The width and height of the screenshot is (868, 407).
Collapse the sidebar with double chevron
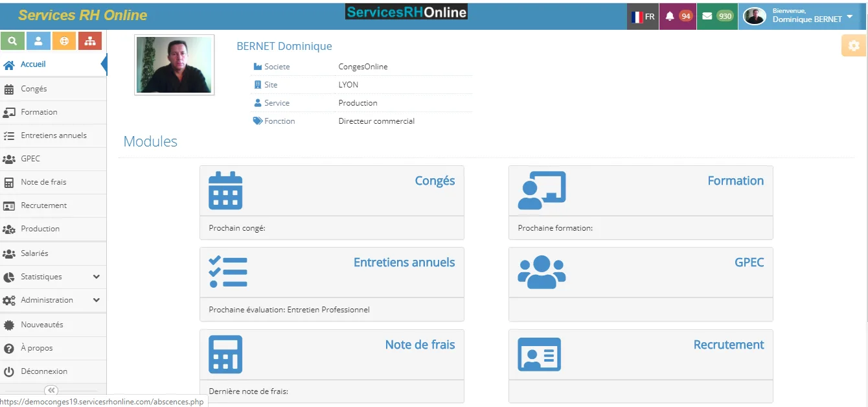(x=52, y=390)
